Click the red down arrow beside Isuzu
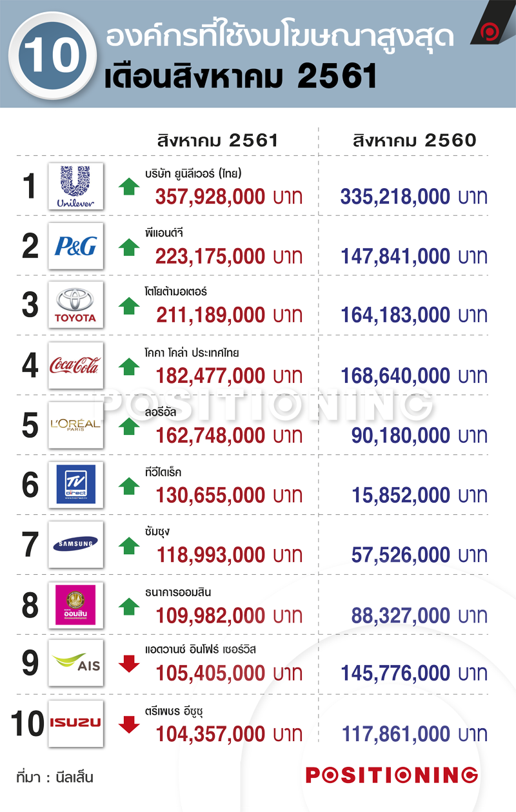Image resolution: width=516 pixels, height=812 pixels. click(130, 724)
